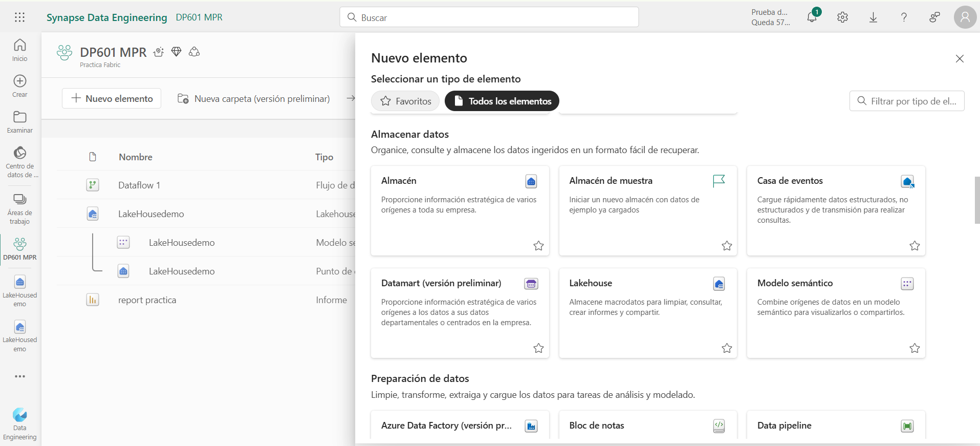Choose the Data pipeline card
The image size is (980, 446).
click(x=836, y=425)
